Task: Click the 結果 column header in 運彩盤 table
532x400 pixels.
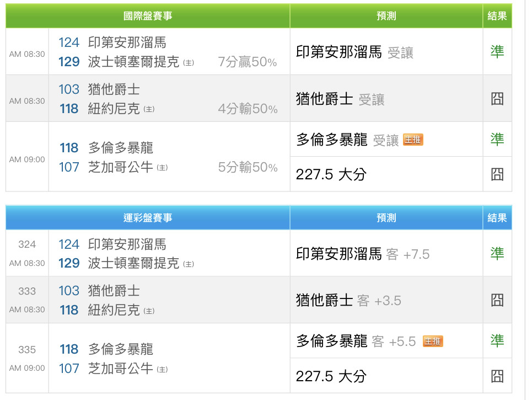Action: (x=497, y=218)
